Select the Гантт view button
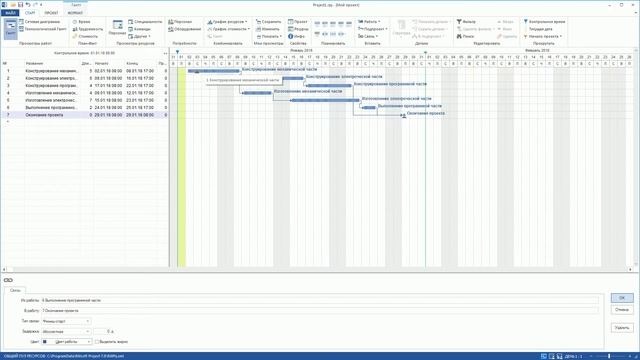Image resolution: width=640 pixels, height=360 pixels. click(11, 29)
